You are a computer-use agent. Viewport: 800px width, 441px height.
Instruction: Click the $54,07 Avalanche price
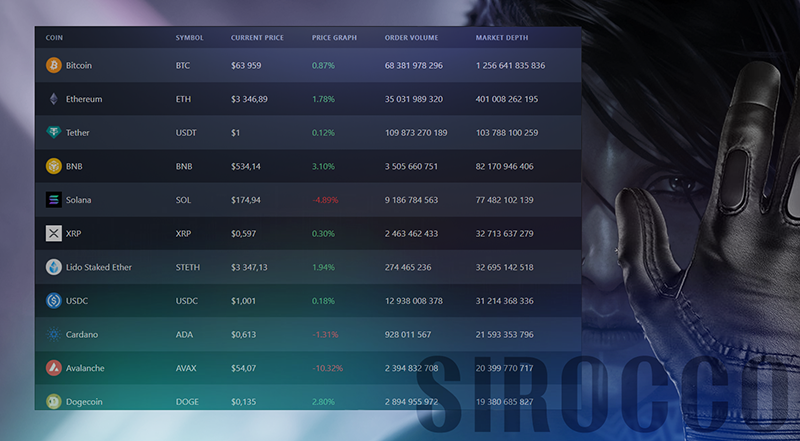(243, 368)
